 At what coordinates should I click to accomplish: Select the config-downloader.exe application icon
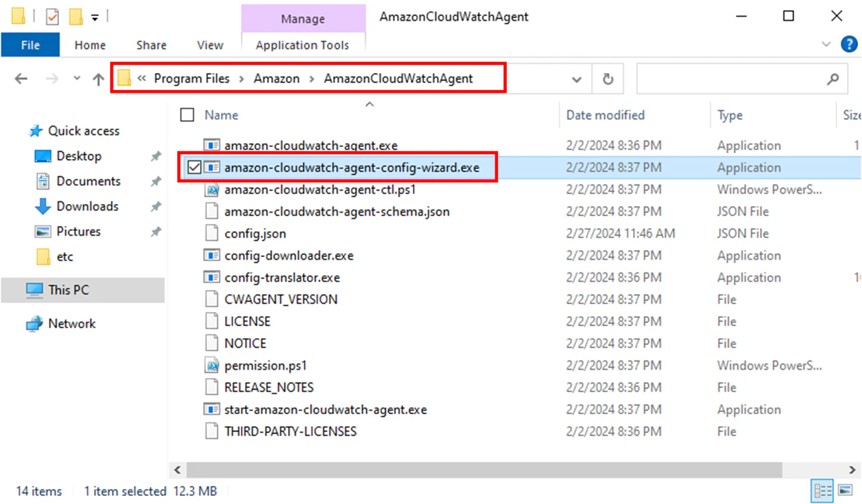coord(212,256)
